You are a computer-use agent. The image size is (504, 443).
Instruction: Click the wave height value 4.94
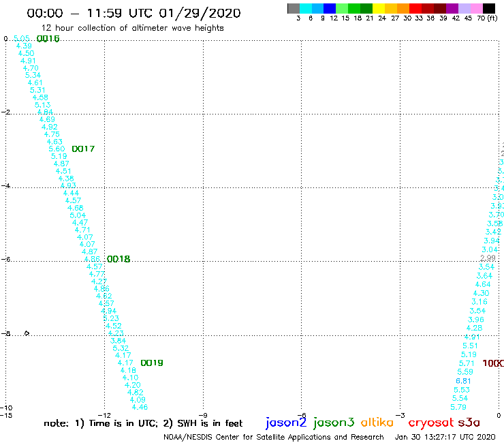[x=109, y=311]
